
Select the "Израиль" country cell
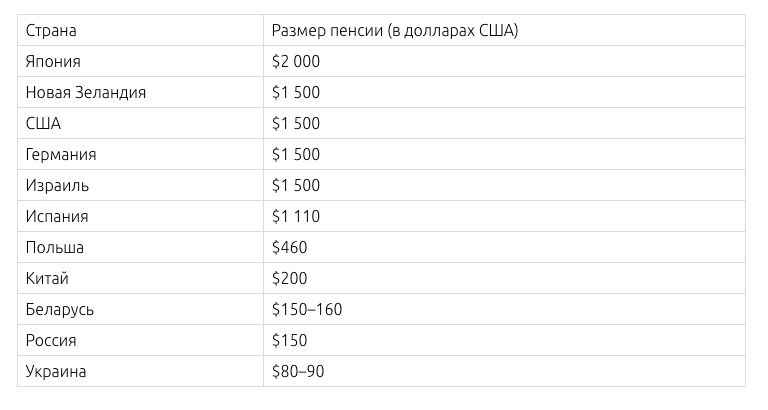(x=58, y=186)
